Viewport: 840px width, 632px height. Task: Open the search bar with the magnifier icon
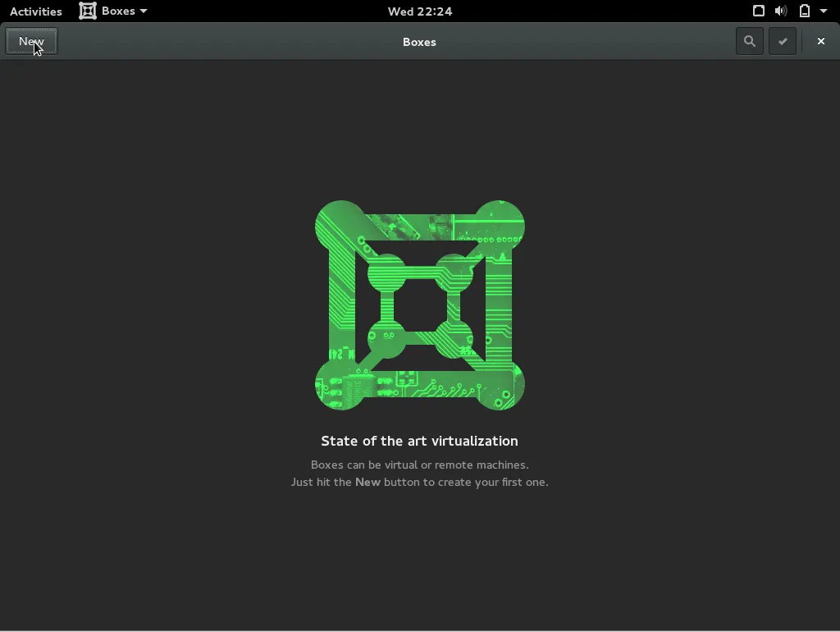(749, 41)
